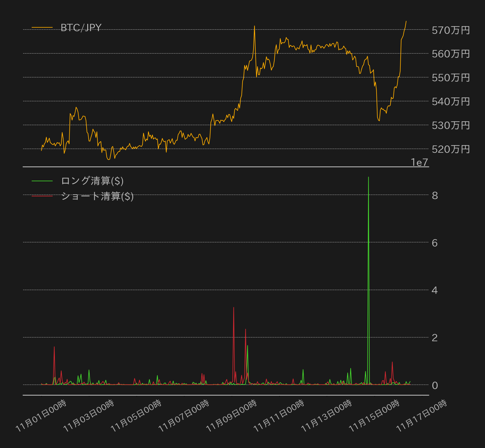Click the orange BTC/JPY legend line
This screenshot has height=448, width=485.
(42, 28)
